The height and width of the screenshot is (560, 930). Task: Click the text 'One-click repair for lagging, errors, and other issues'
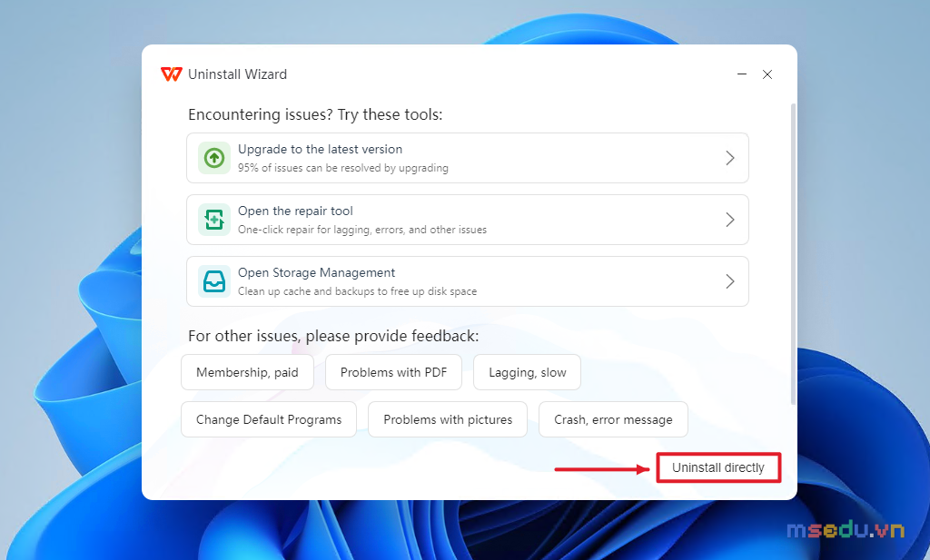point(362,230)
